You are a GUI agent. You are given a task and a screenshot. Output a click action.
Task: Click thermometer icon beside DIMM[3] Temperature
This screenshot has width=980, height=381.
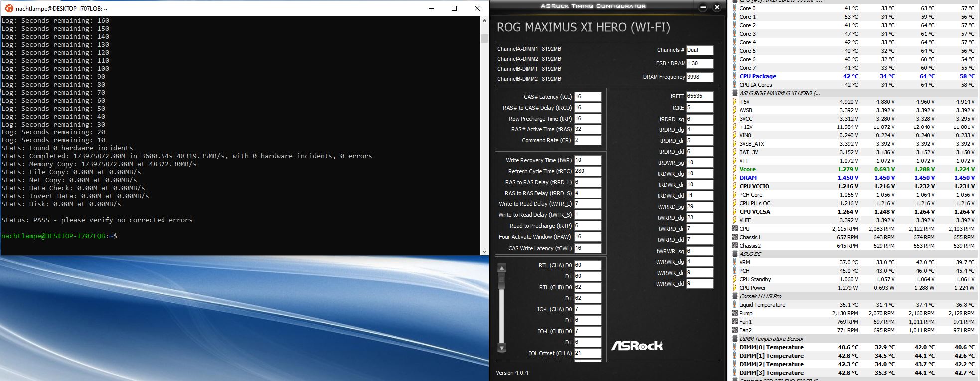pyautogui.click(x=734, y=373)
